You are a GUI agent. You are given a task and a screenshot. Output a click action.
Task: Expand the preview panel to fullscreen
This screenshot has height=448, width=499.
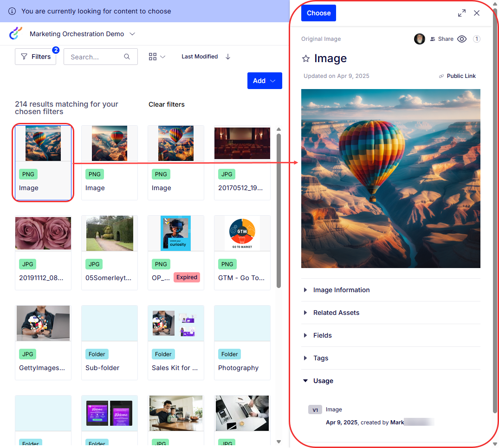pyautogui.click(x=462, y=13)
